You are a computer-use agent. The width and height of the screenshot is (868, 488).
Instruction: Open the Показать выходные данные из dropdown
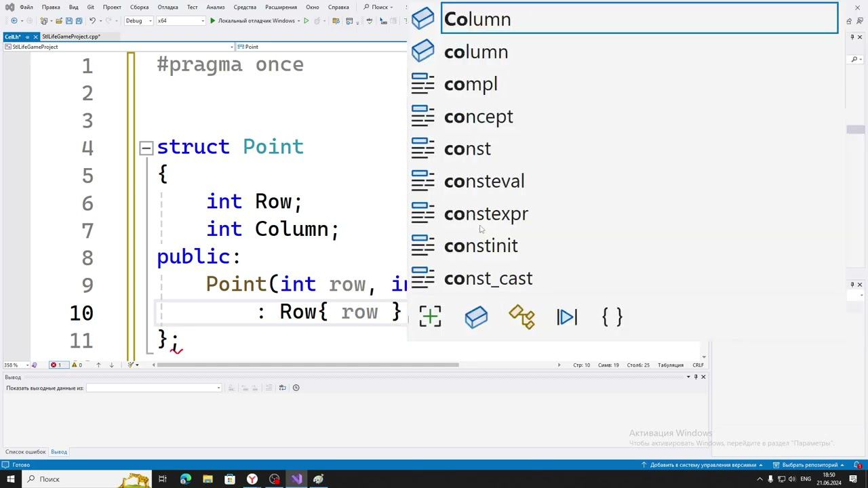(x=154, y=388)
